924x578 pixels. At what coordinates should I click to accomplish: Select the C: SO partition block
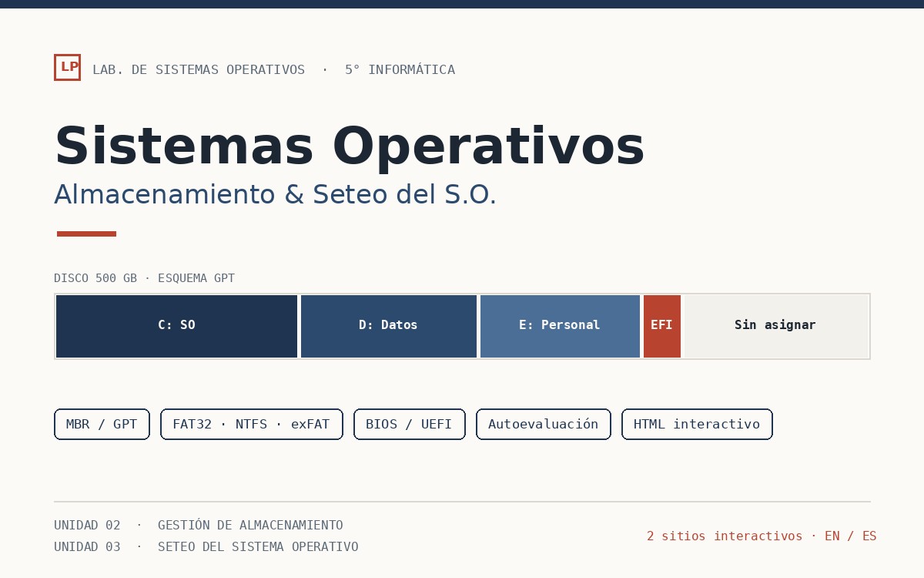coord(176,326)
